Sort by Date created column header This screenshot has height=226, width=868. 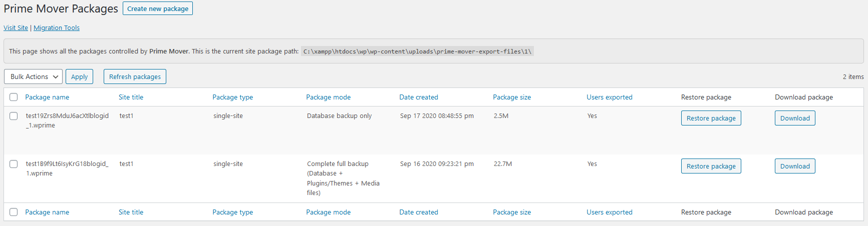pos(418,97)
